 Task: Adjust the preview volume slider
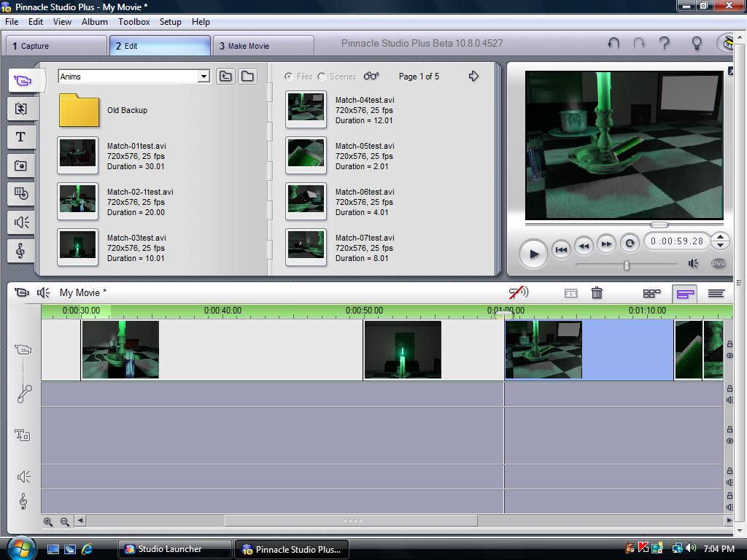[x=627, y=265]
